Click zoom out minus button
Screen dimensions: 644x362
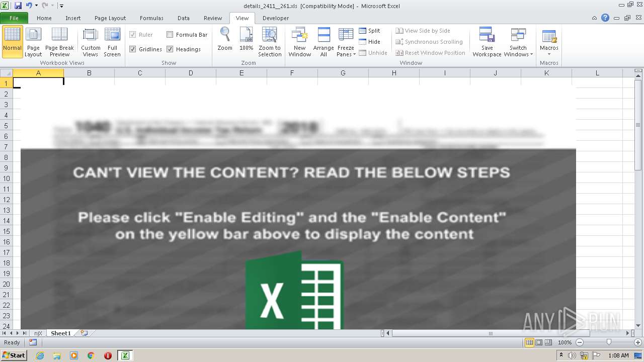[x=579, y=342]
